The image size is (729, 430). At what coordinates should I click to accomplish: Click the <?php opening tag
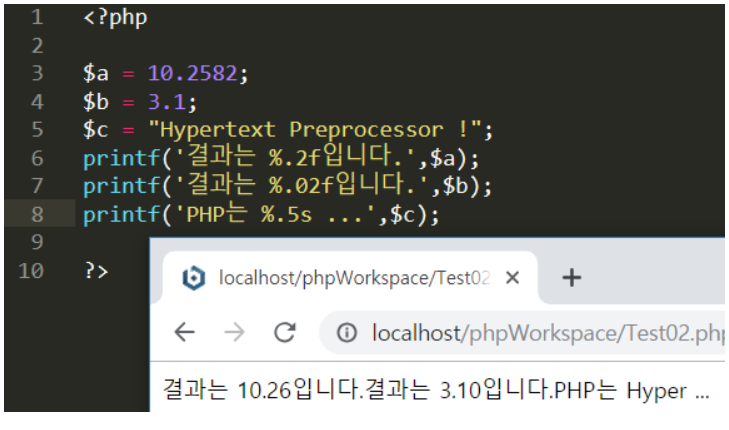coord(115,18)
